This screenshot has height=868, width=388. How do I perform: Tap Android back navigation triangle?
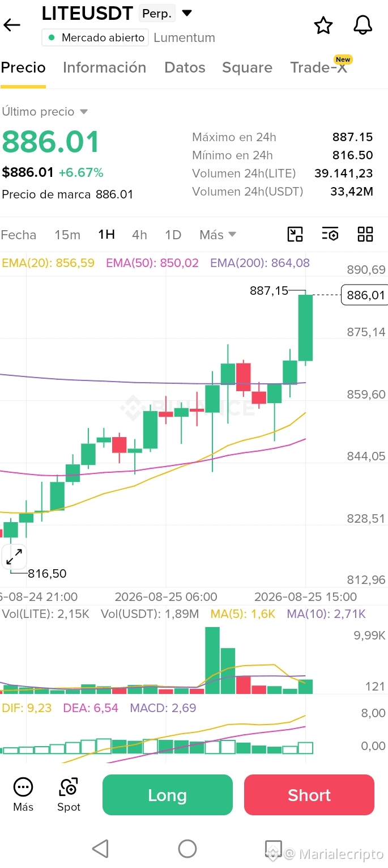click(100, 848)
